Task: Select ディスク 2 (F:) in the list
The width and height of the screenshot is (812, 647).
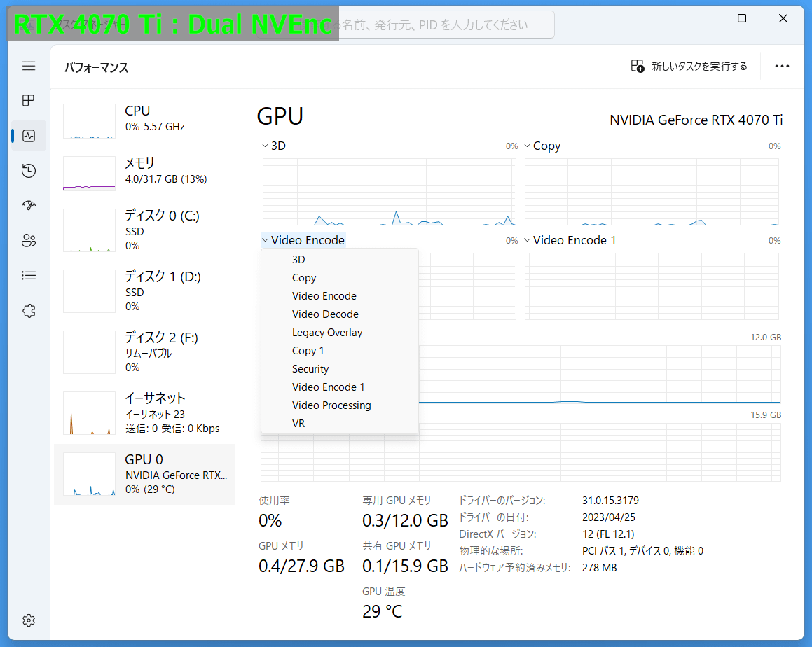Action: point(144,352)
